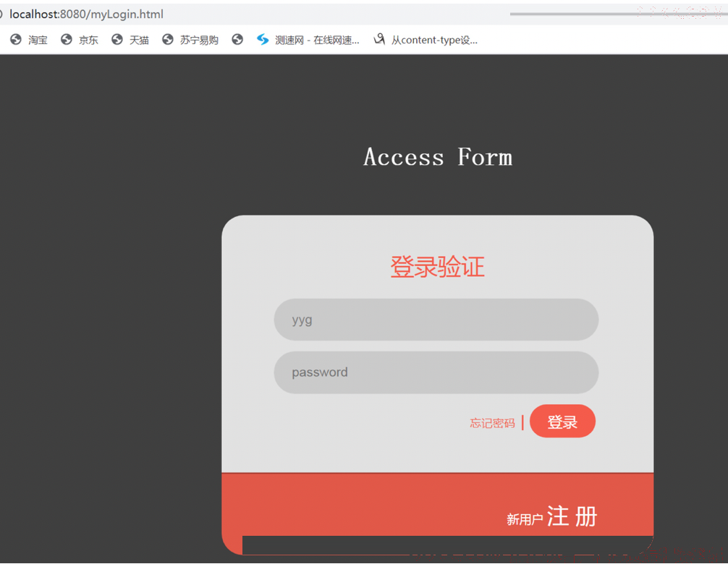Click the red 登录 button
Screen dimensions: 728x564
pos(562,421)
